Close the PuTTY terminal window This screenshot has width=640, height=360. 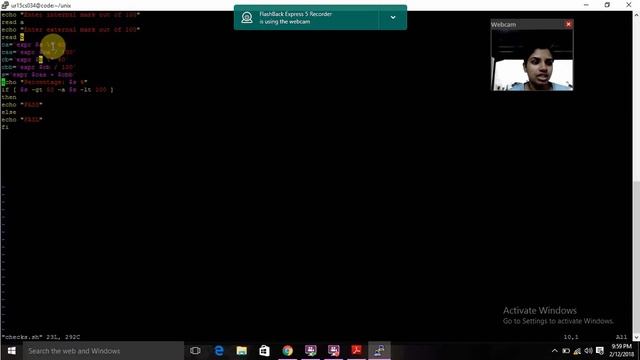click(629, 5)
